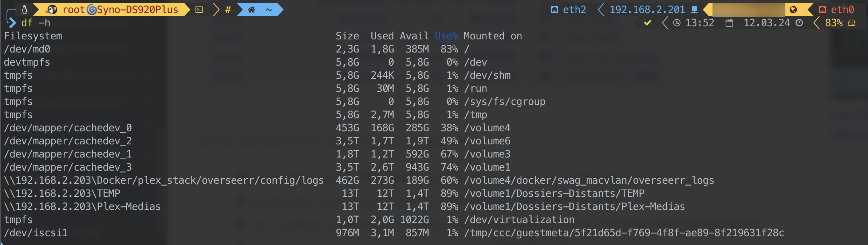Click the home folder icon segment

[x=252, y=10]
